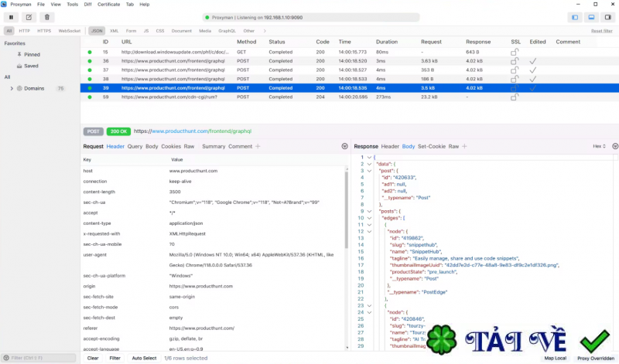Open the Hex format dropdown
The image size is (619, 364).
tap(600, 146)
